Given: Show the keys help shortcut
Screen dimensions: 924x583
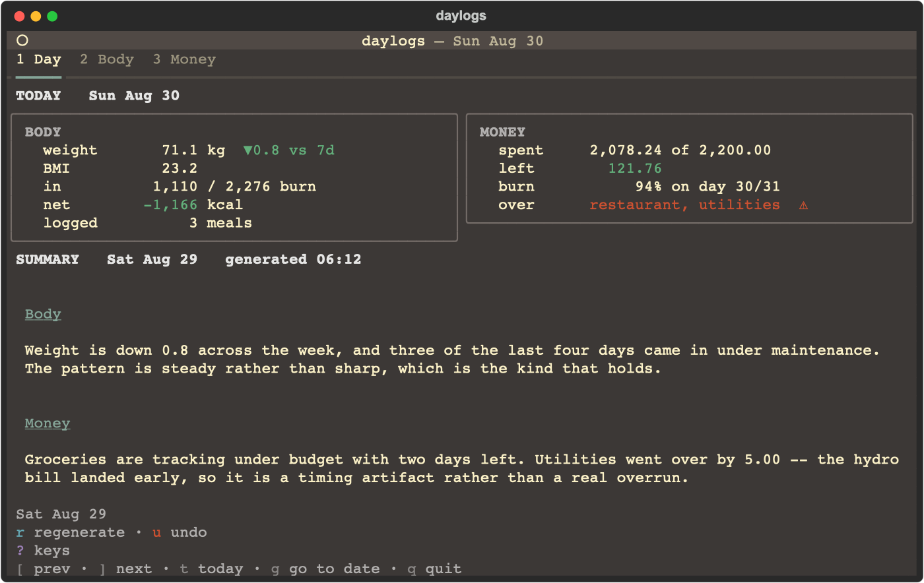Looking at the screenshot, I should (43, 551).
